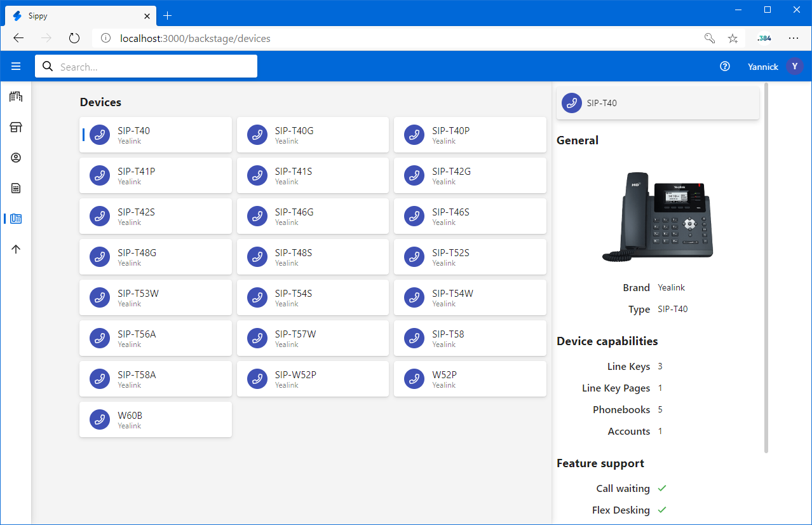Open the SIP-T54S device card
The width and height of the screenshot is (812, 525).
pyautogui.click(x=313, y=297)
